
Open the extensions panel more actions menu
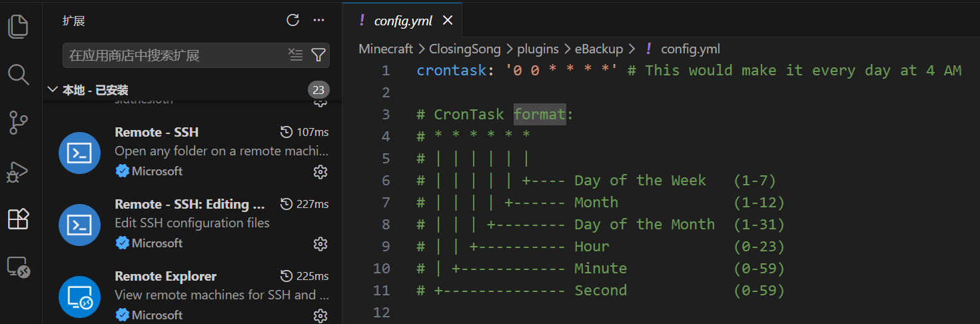click(x=318, y=20)
